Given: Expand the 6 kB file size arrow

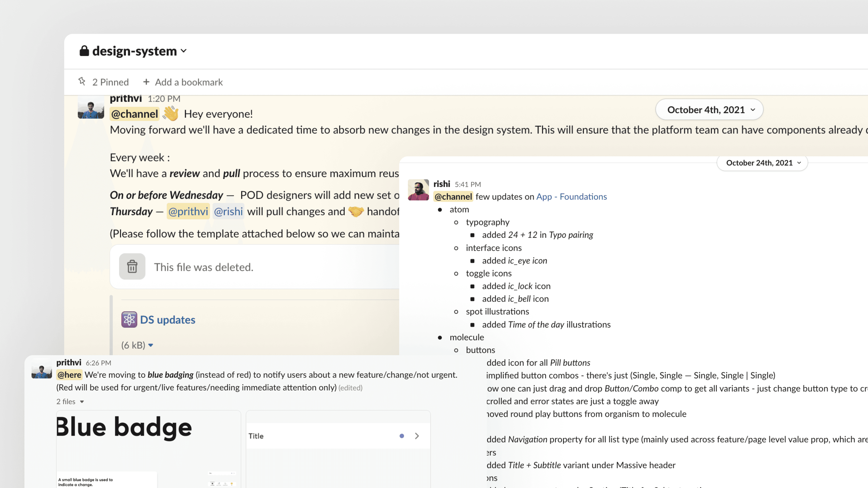Looking at the screenshot, I should point(151,345).
